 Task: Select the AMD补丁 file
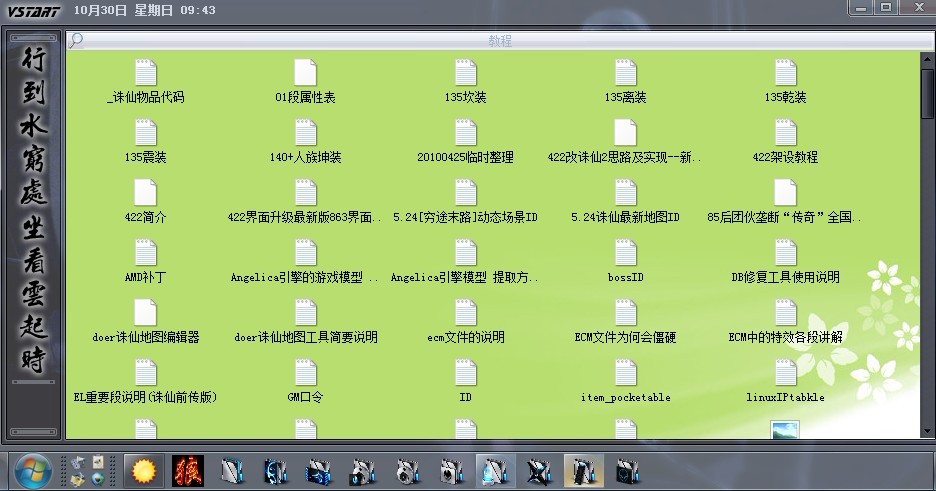146,254
